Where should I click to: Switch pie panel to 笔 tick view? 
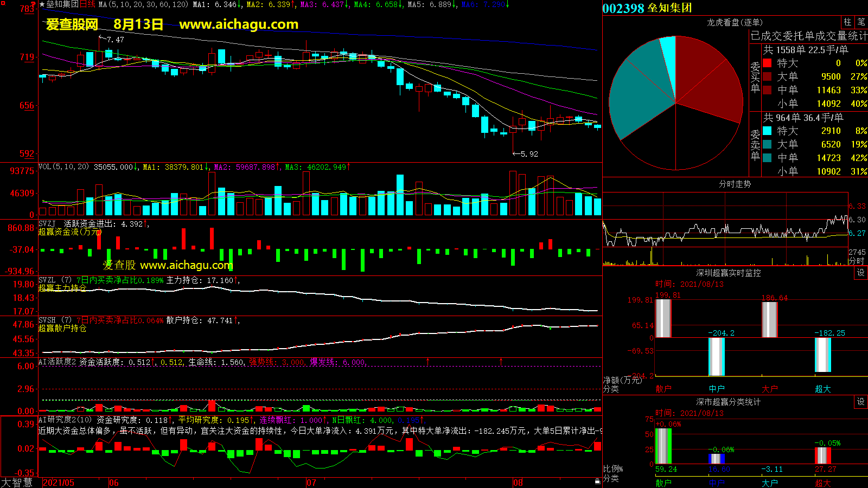point(861,22)
